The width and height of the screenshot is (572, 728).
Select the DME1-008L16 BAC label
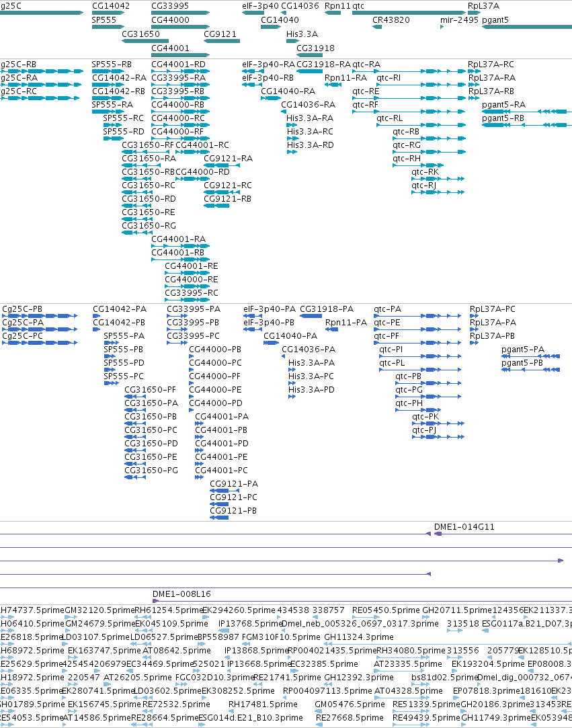(x=181, y=594)
